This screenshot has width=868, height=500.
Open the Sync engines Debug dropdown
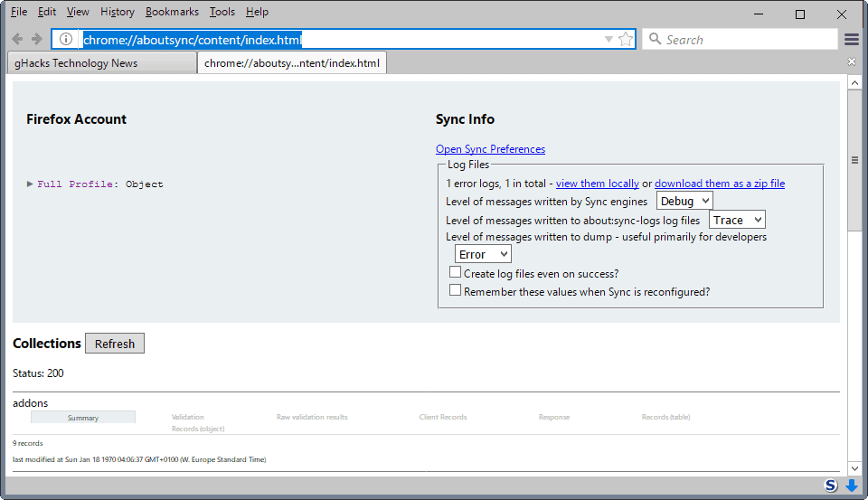point(684,201)
